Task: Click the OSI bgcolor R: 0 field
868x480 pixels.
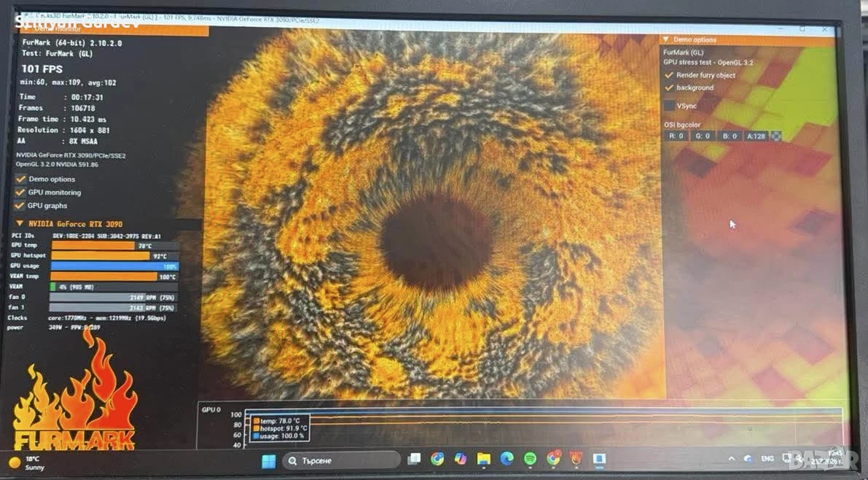Action: pos(676,136)
